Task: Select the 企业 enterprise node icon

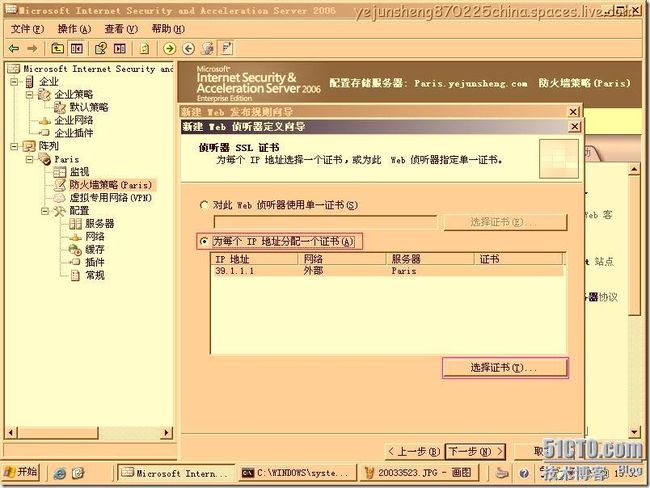Action: tap(29, 82)
